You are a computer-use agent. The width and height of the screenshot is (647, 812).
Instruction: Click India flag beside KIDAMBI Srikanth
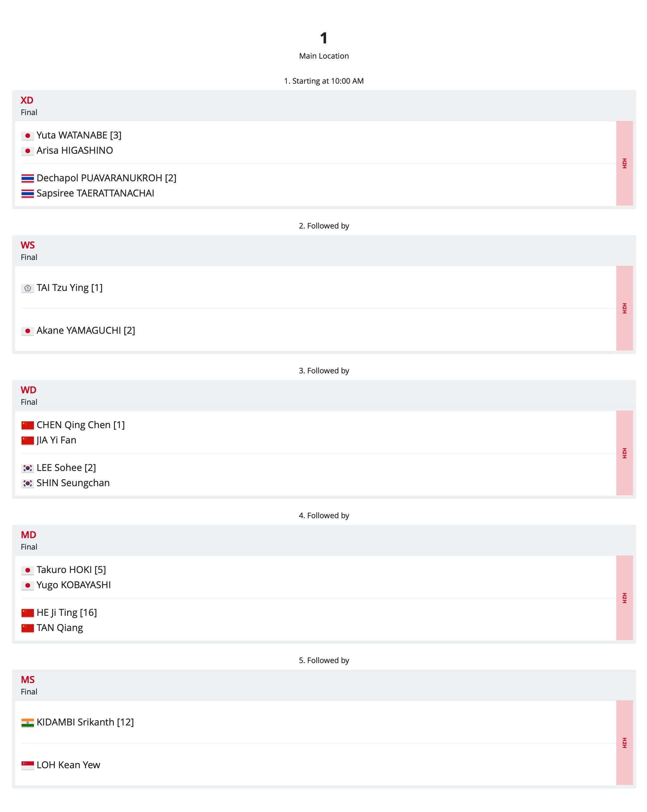point(28,723)
